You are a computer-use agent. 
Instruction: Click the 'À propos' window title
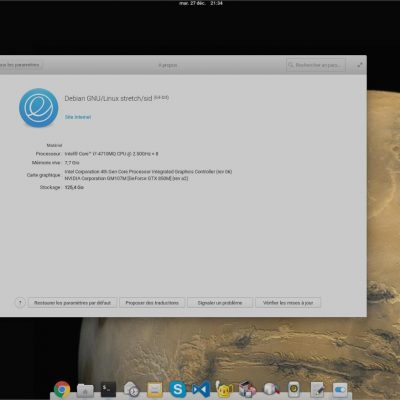tap(168, 65)
